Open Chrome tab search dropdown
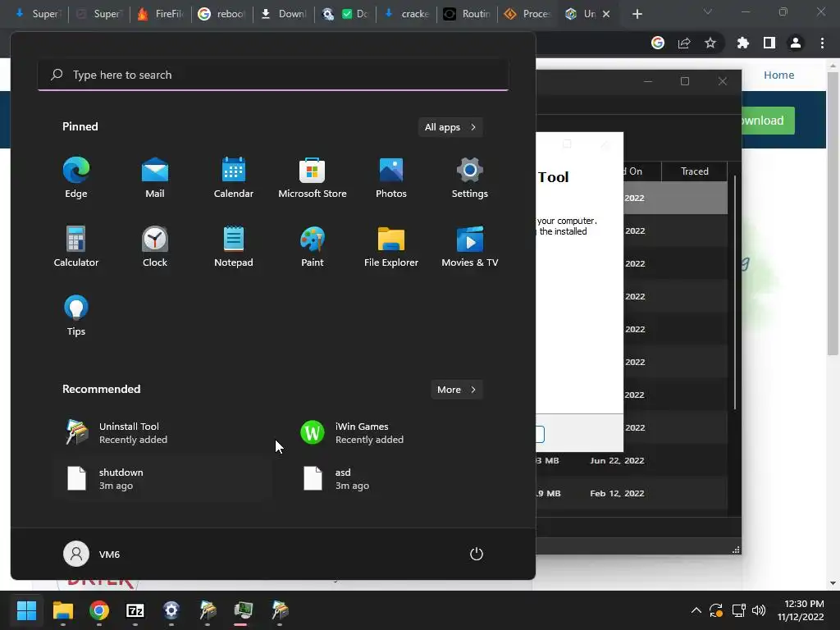Image resolution: width=840 pixels, height=630 pixels. coord(708,11)
